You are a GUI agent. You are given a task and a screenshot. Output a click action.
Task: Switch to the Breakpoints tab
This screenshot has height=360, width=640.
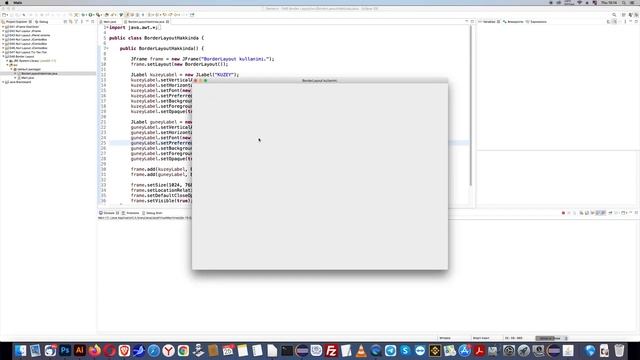(513, 22)
